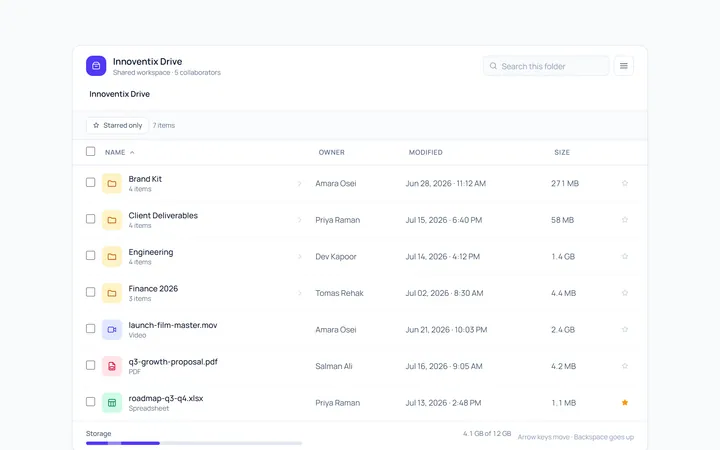Select the roadmap-q3-q4.xlsx file name
Image resolution: width=720 pixels, height=450 pixels.
coord(166,398)
